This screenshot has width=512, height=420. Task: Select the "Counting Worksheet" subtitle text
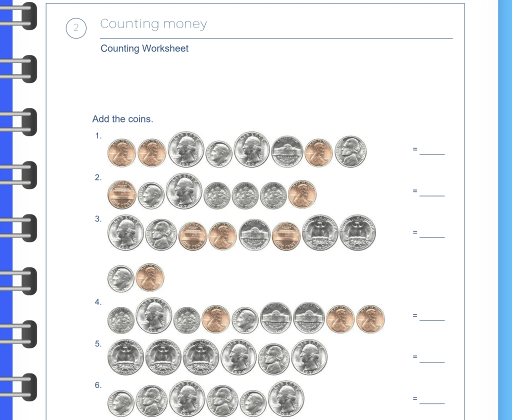tap(144, 48)
